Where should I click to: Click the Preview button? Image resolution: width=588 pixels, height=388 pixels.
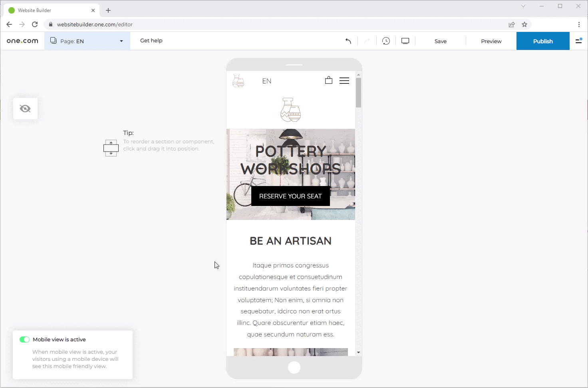pos(491,41)
